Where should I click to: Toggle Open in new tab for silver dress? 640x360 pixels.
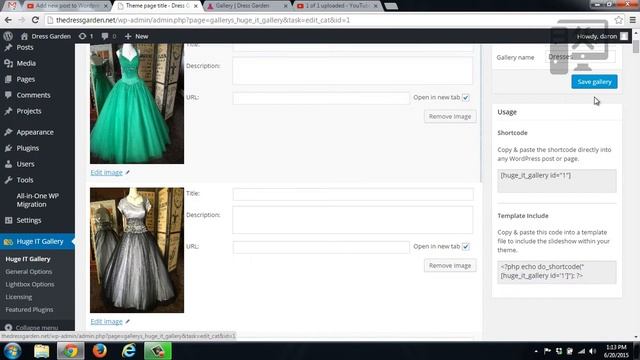[466, 247]
